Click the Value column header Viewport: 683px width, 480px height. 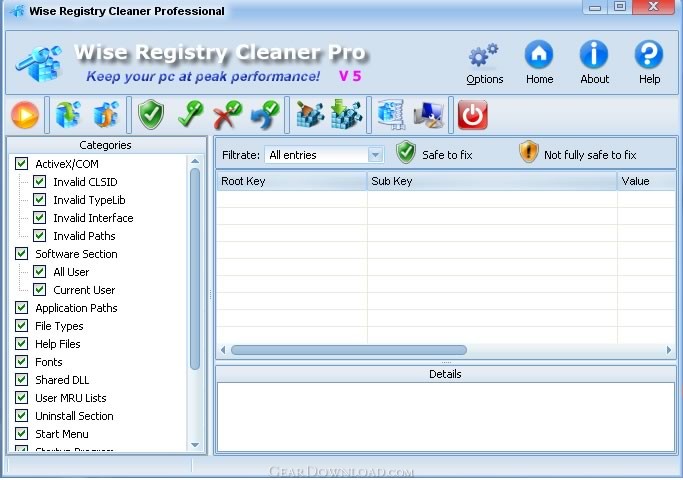point(646,181)
